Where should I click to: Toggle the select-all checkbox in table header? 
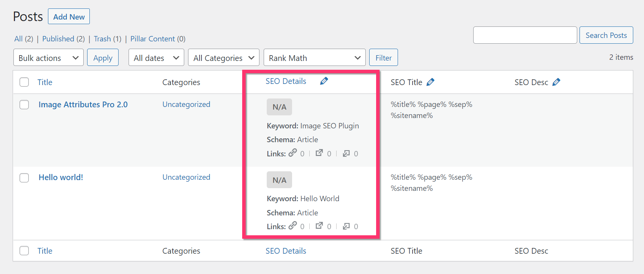pos(24,82)
